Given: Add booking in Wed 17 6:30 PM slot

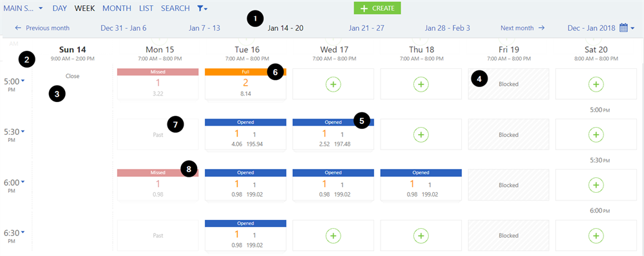Looking at the screenshot, I should (333, 236).
